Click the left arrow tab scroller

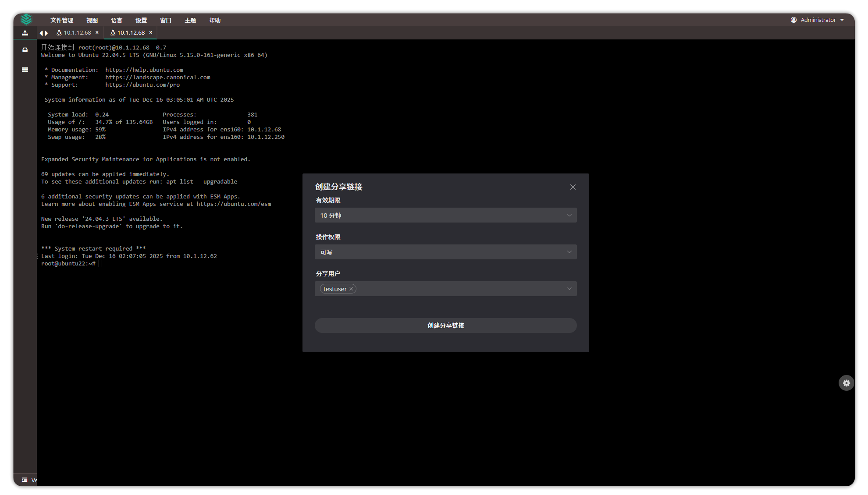41,33
